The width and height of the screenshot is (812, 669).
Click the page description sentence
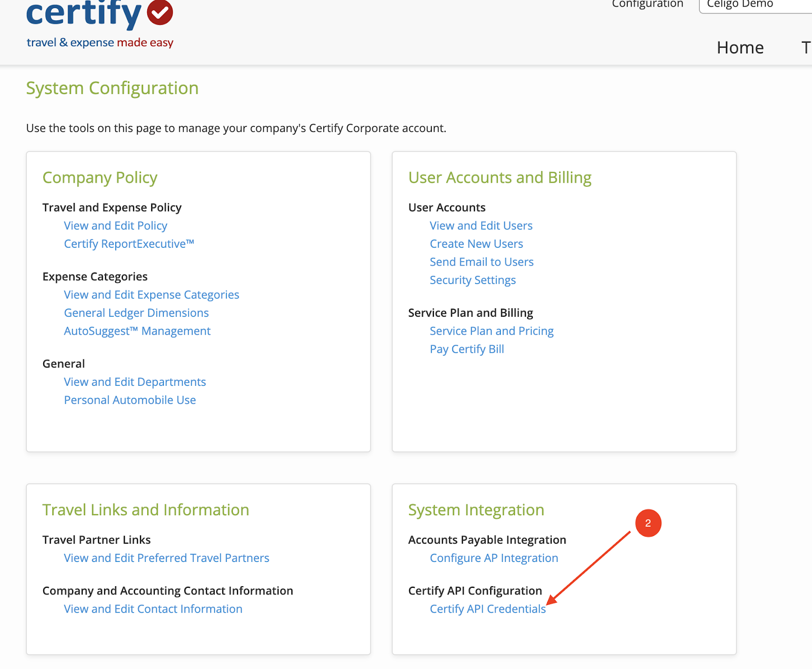coord(236,128)
